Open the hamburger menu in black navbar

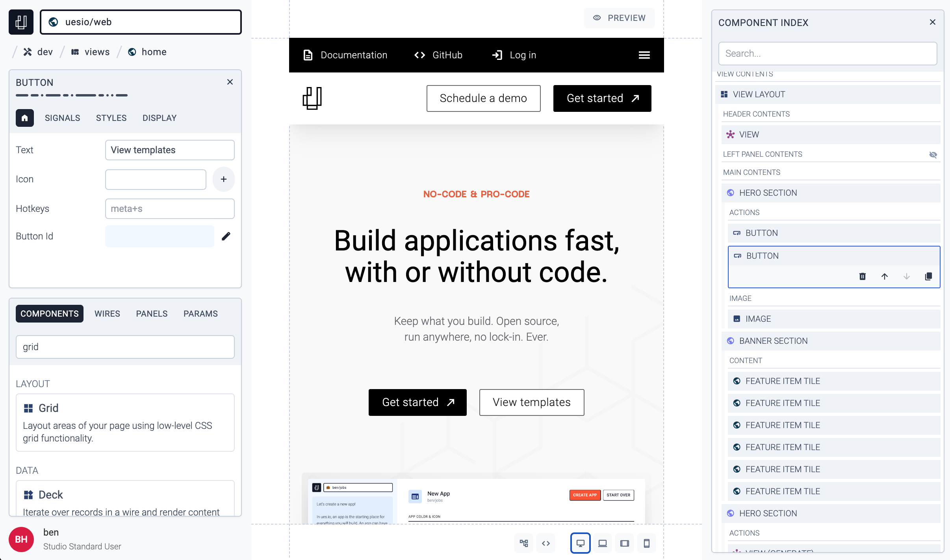point(644,55)
